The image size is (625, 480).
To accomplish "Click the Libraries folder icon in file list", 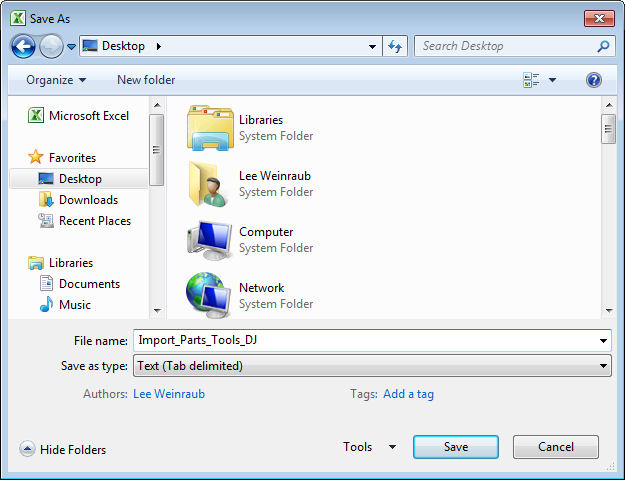I will (210, 128).
